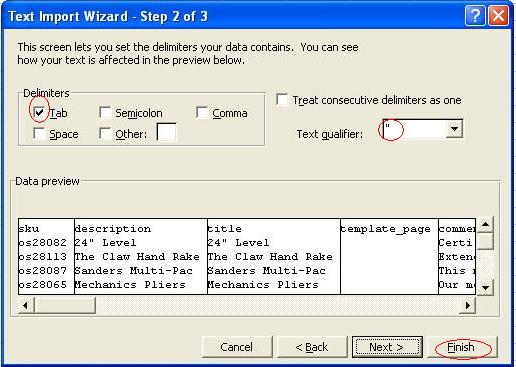This screenshot has height=367, width=516.
Task: Open the Text qualifier dropdown arrow
Action: [x=454, y=129]
